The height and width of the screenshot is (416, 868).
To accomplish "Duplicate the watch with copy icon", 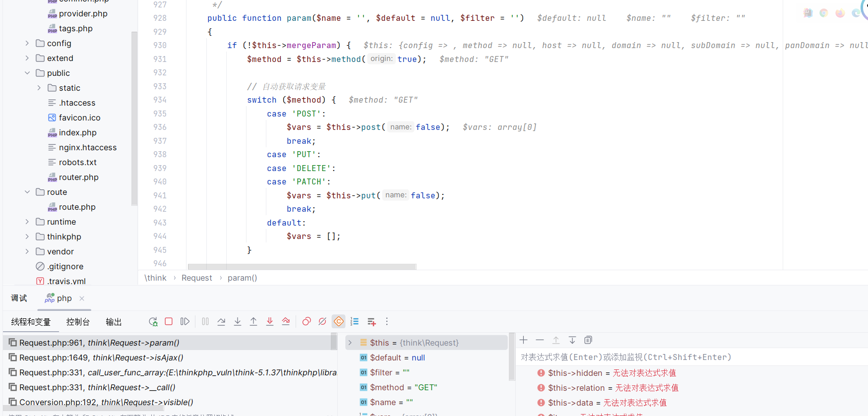I will [588, 340].
